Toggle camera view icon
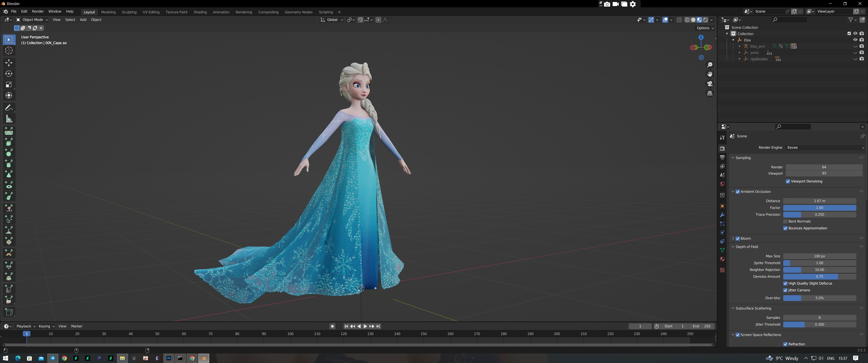Viewport: 868px width, 363px height. (710, 83)
